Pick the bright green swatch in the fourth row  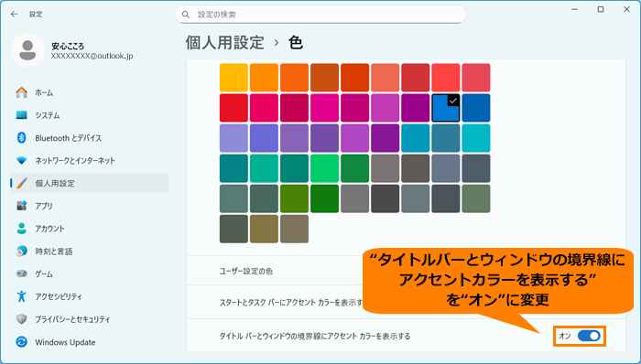point(324,168)
